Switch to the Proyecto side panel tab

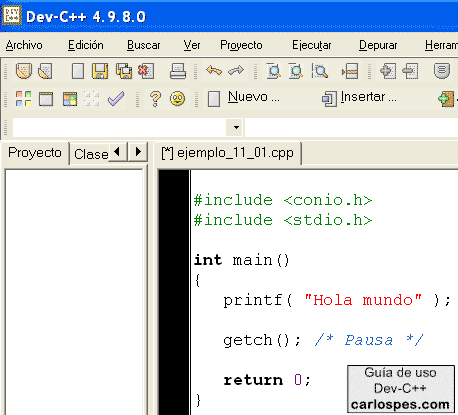[35, 153]
